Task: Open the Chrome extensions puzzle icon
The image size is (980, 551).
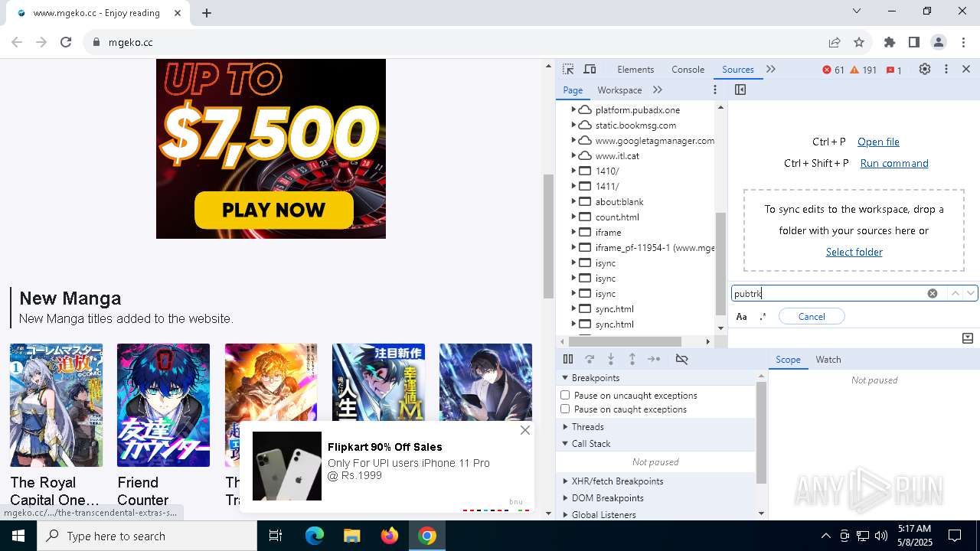Action: click(890, 42)
